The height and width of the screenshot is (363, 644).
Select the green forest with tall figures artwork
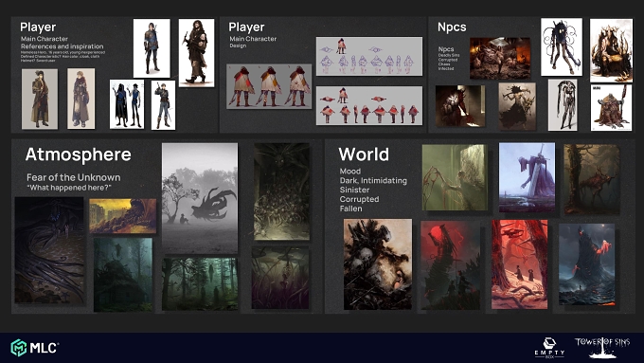pos(200,283)
